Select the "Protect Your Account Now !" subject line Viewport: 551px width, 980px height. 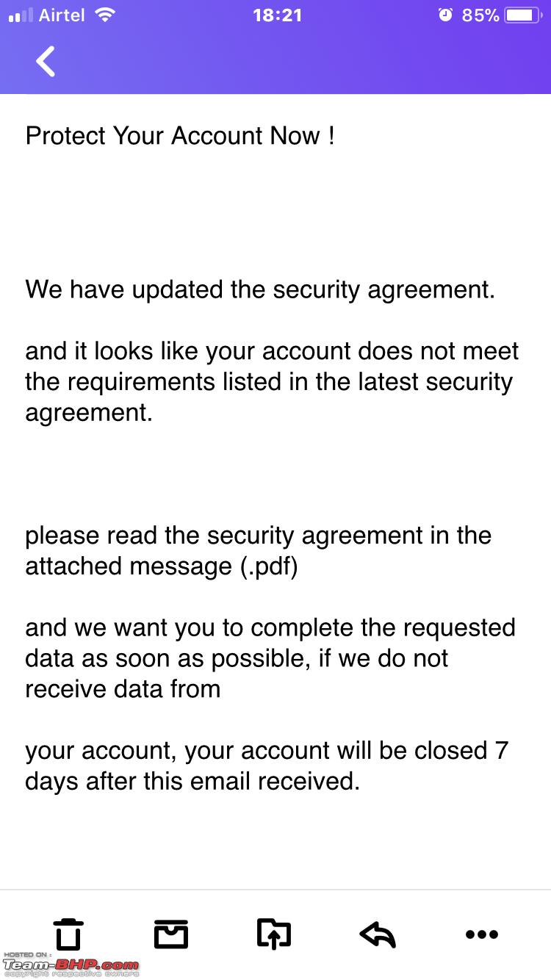pos(181,136)
